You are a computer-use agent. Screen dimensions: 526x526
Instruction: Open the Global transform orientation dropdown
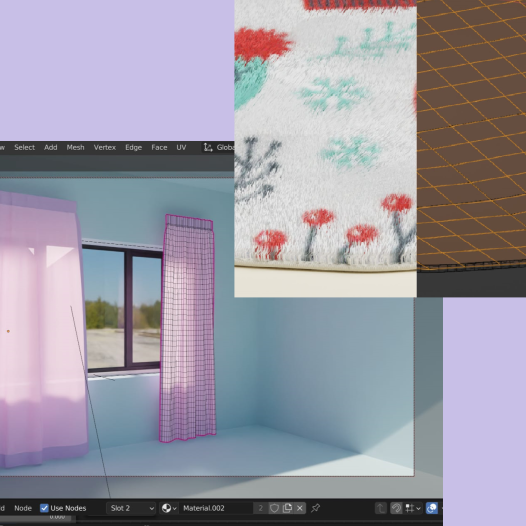coord(218,147)
